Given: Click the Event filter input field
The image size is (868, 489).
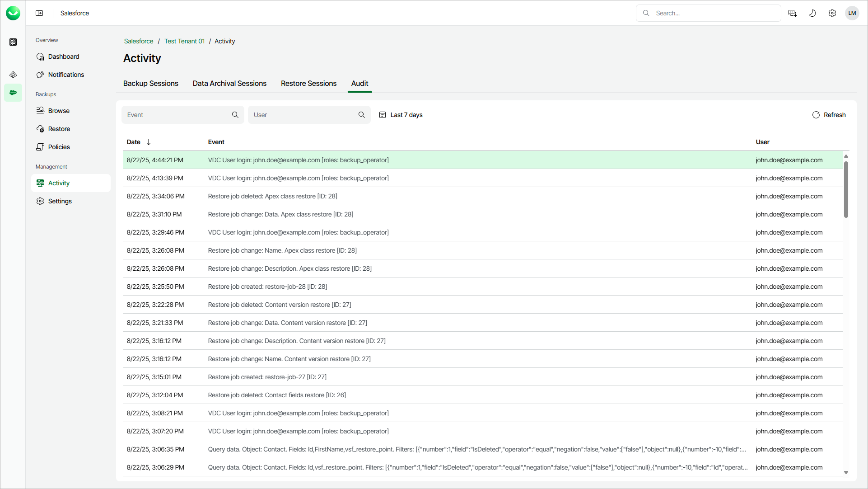Looking at the screenshot, I should tap(177, 115).
